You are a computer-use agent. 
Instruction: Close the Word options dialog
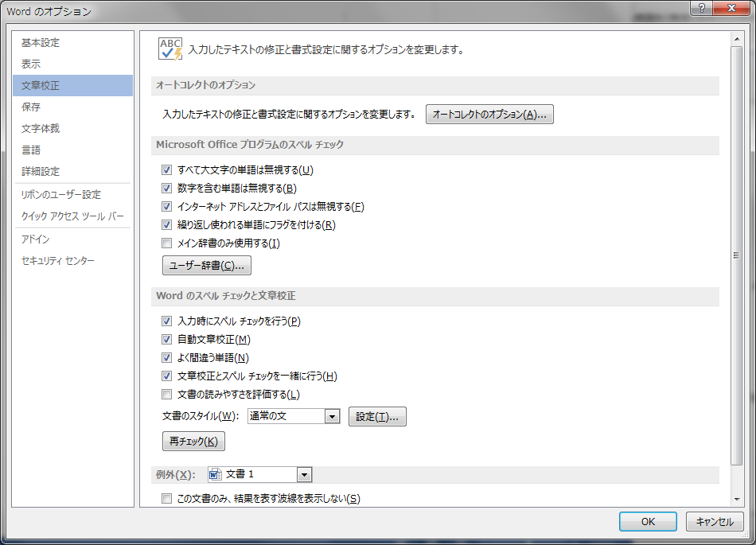pyautogui.click(x=730, y=8)
